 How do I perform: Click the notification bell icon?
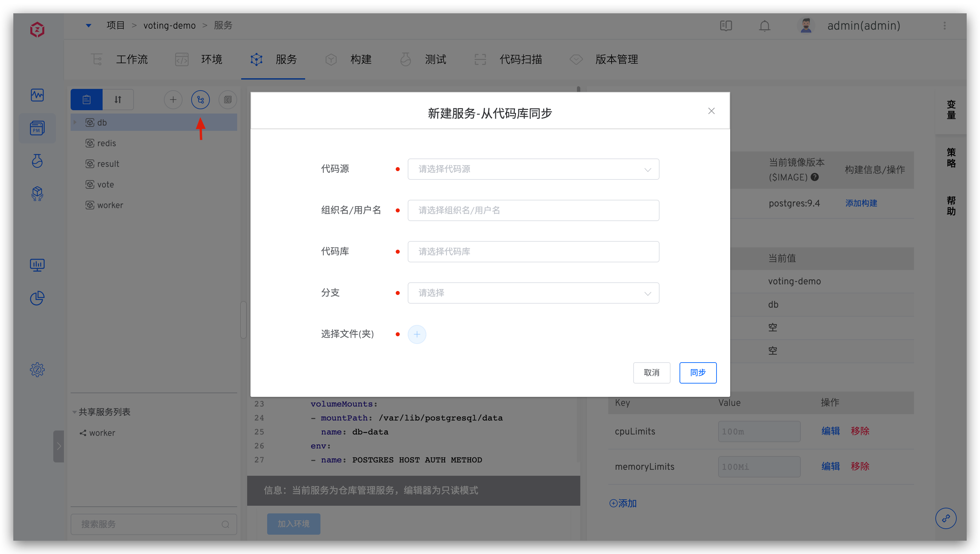coord(764,26)
